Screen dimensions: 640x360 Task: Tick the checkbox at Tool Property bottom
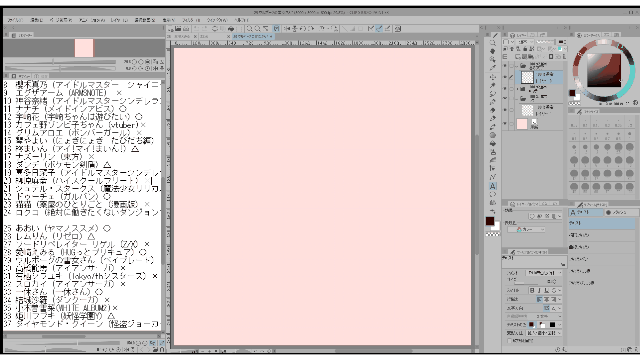509,340
